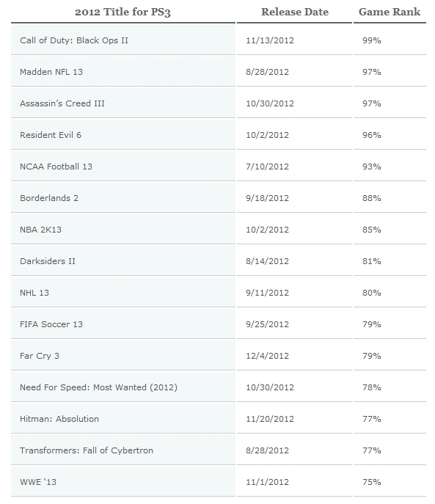Screen dimensions: 435x504
Task: Click the Far Cry 3 title
Action: tap(40, 356)
